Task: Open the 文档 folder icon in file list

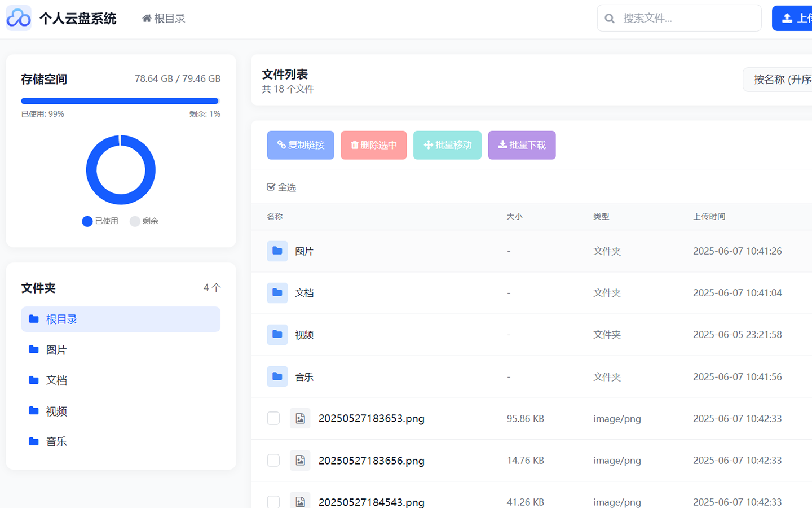Action: tap(277, 292)
